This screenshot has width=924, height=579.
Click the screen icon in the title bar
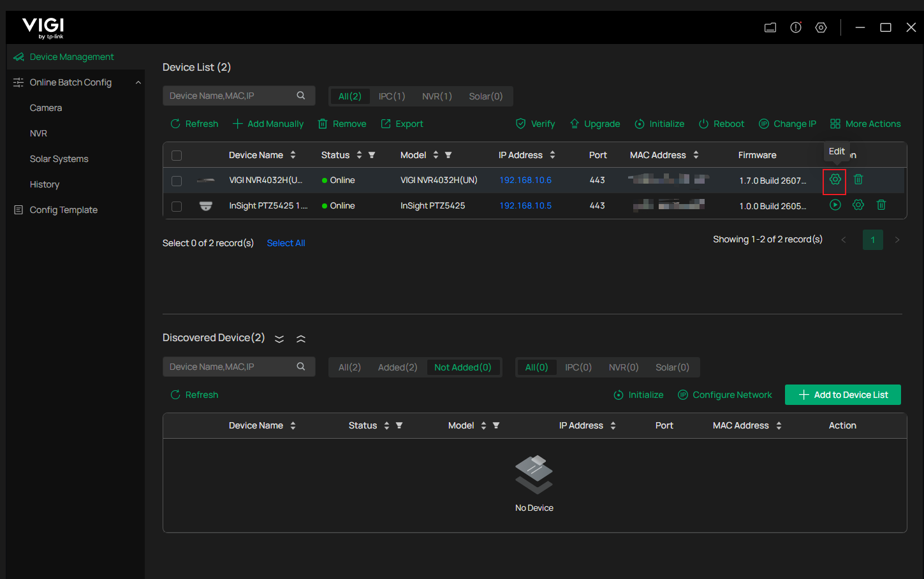click(x=770, y=27)
